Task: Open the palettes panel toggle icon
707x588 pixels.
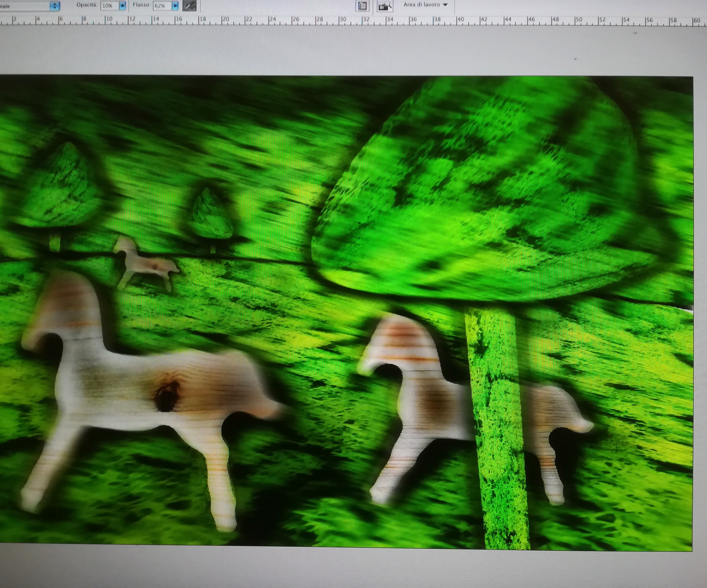Action: pyautogui.click(x=362, y=6)
